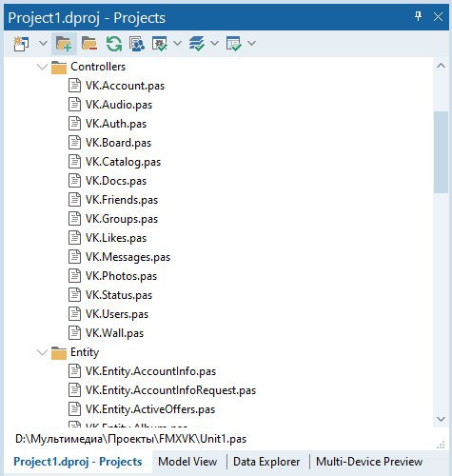Pin the Projects panel
Viewport: 452px width, 476px height.
419,16
